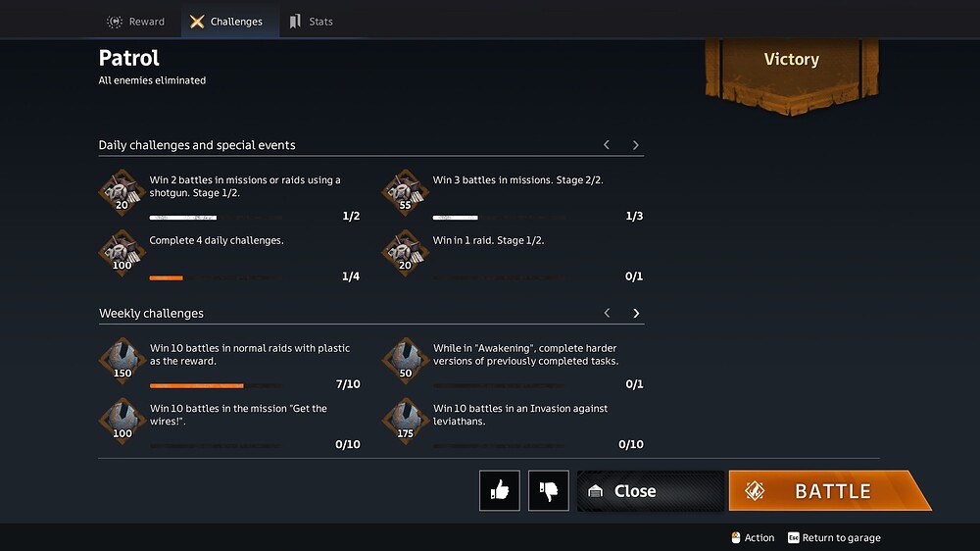Go to previous daily challenges page

(x=607, y=145)
